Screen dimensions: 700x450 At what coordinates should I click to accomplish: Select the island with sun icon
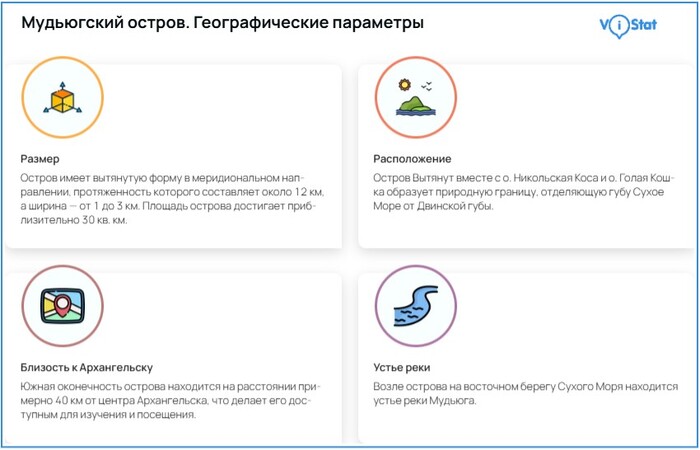click(415, 97)
